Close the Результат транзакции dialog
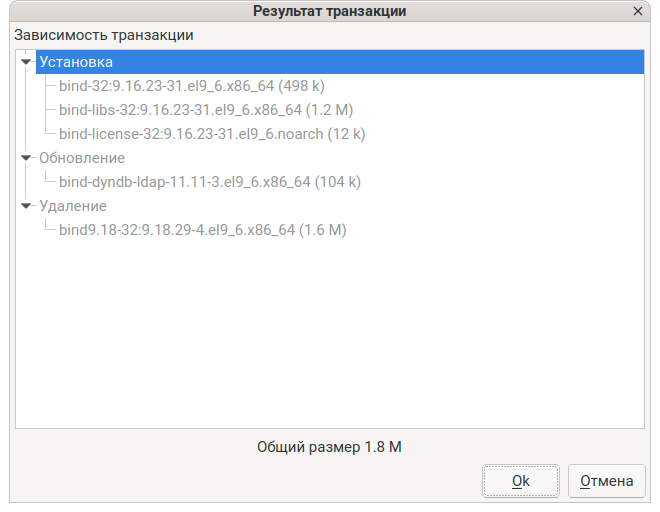Viewport: 660px width, 512px height. (638, 11)
